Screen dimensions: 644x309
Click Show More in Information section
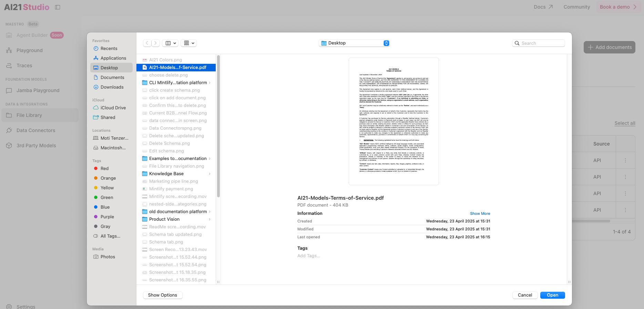coord(480,214)
